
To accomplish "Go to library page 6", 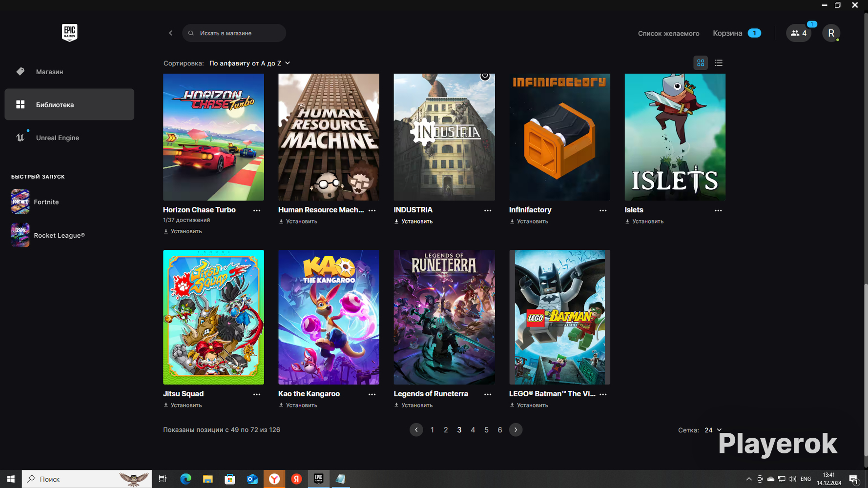I will pos(500,430).
